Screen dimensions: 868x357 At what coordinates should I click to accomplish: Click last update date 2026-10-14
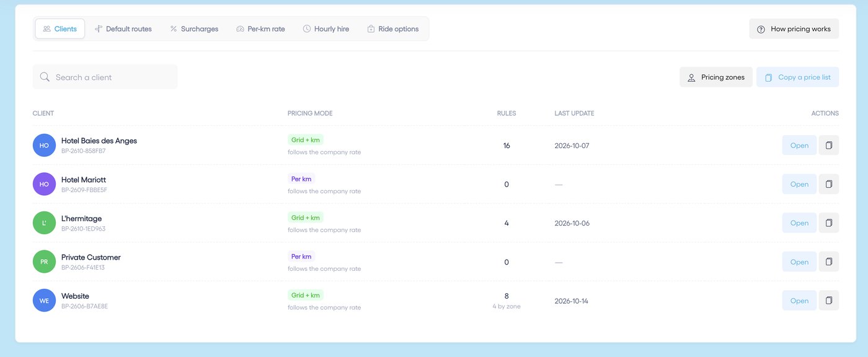[572, 301]
